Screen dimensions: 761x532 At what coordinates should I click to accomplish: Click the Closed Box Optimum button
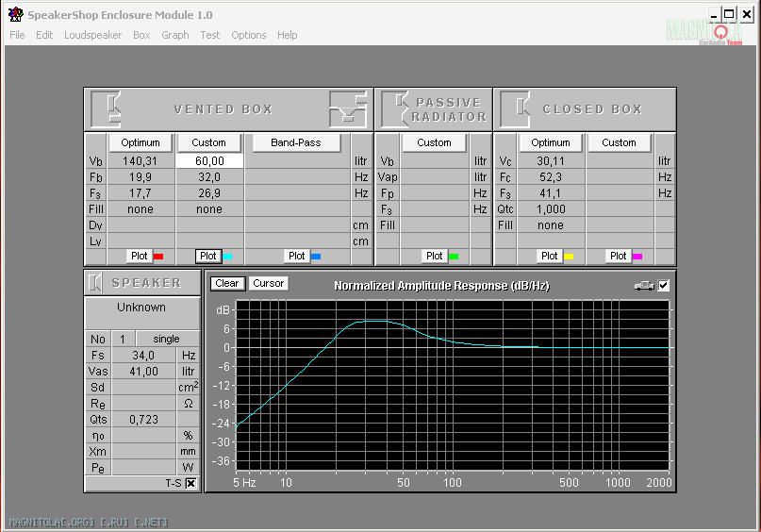551,142
